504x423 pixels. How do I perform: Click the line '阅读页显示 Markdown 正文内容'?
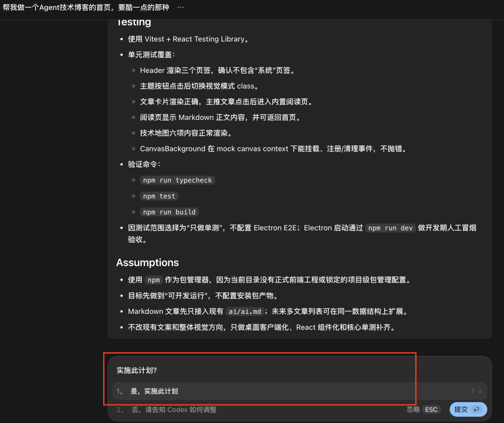pos(220,117)
